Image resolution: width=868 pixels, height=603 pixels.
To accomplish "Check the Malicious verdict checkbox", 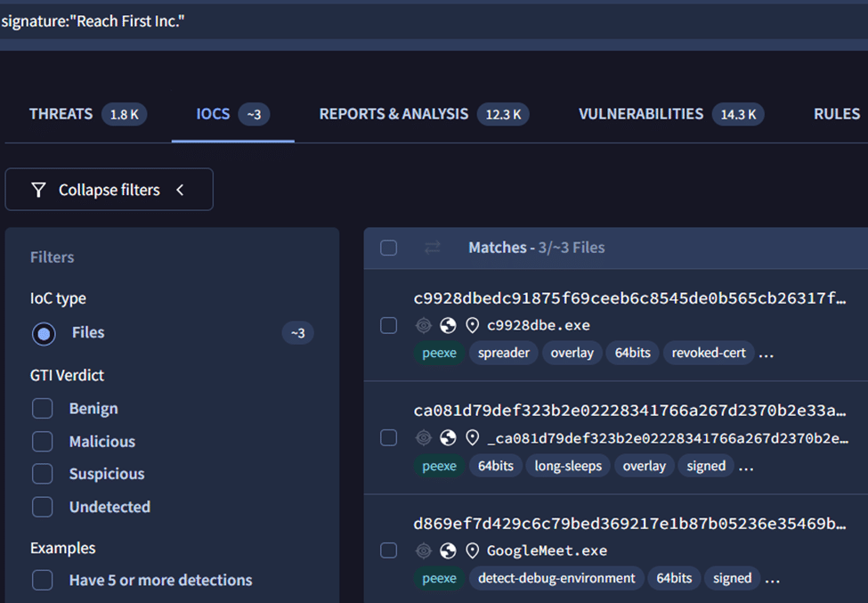I will [x=43, y=442].
